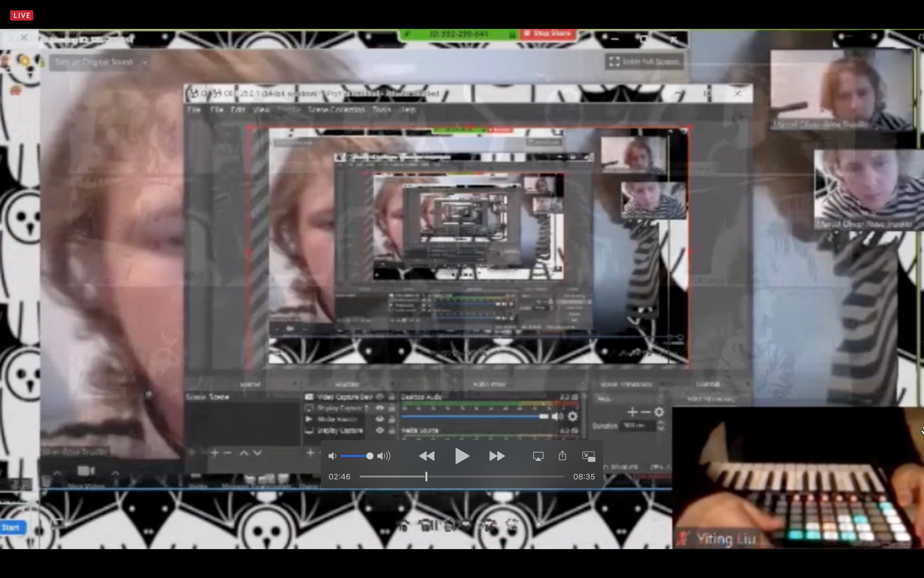Adjust the Desktop Audio volume slider in OBS

(x=475, y=416)
